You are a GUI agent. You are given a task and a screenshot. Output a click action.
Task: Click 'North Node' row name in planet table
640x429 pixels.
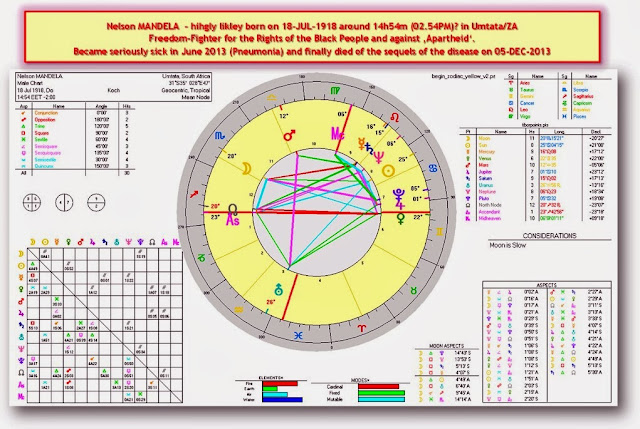coord(490,205)
